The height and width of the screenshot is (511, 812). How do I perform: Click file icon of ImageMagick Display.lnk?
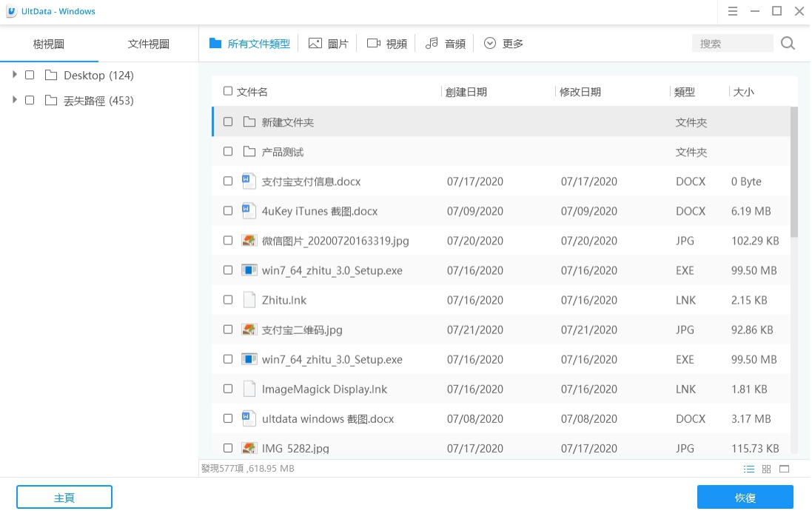click(x=249, y=389)
